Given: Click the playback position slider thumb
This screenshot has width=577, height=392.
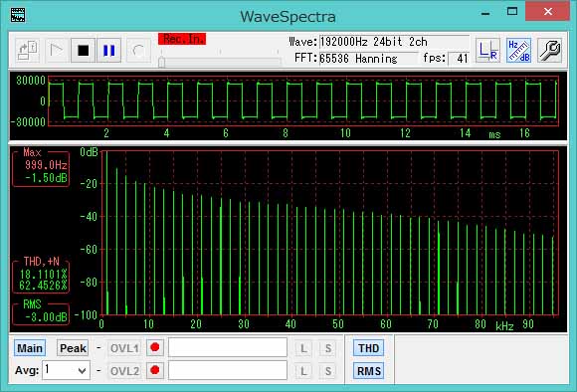Looking at the screenshot, I should (x=161, y=62).
